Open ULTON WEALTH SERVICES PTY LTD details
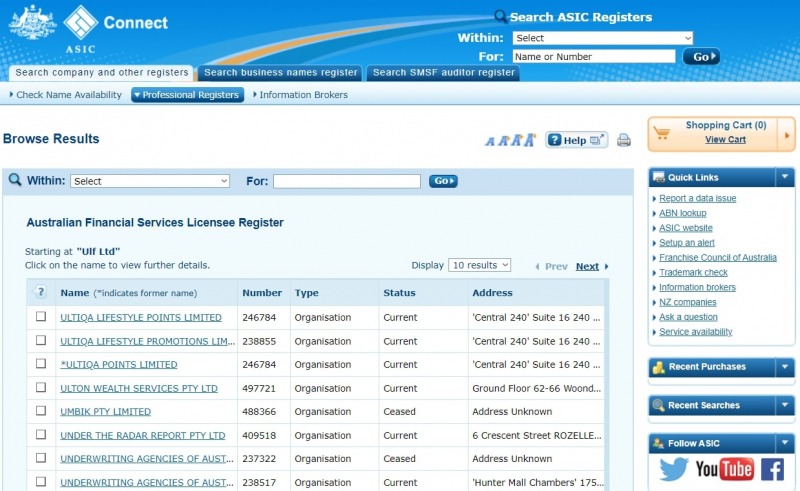 139,388
